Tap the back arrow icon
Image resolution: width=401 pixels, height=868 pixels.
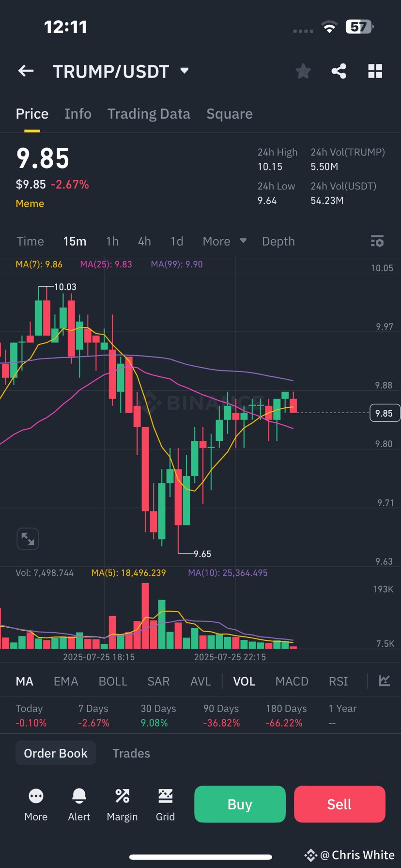pos(26,71)
